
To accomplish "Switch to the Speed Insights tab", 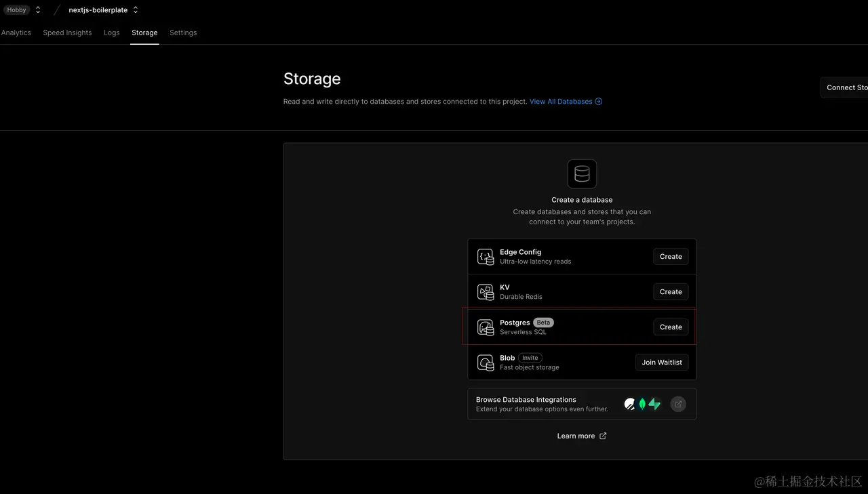I will (x=67, y=33).
